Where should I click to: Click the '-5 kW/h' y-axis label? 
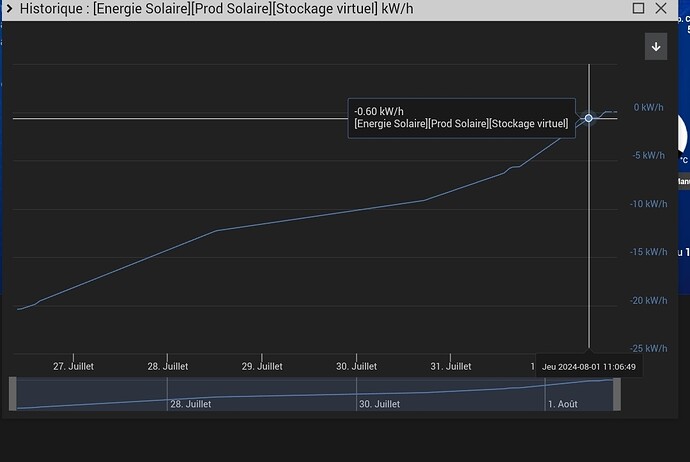pyautogui.click(x=648, y=155)
